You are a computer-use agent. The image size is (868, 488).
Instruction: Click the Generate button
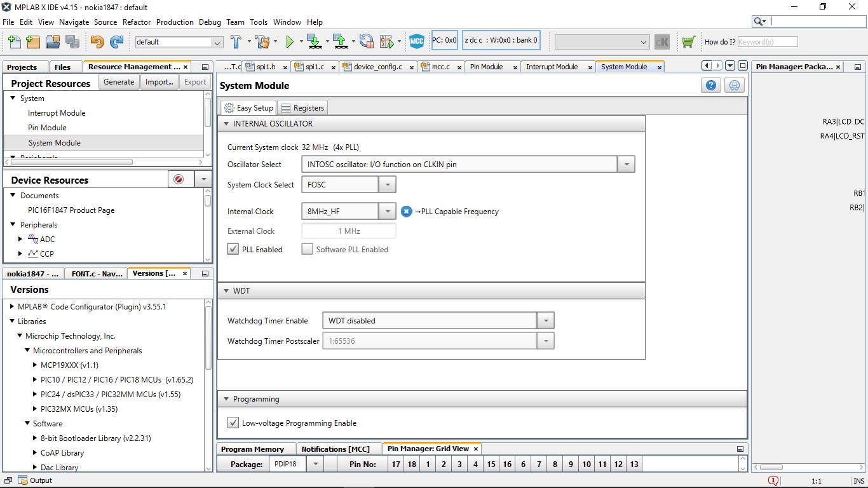119,82
